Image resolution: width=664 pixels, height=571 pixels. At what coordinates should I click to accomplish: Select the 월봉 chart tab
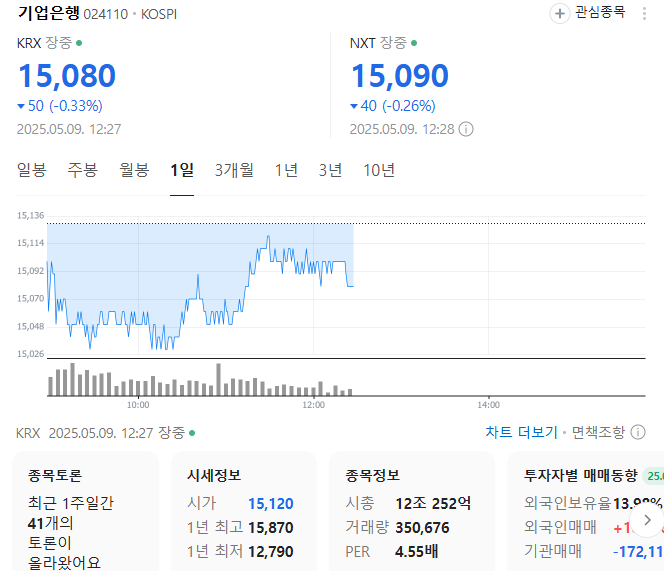[134, 170]
